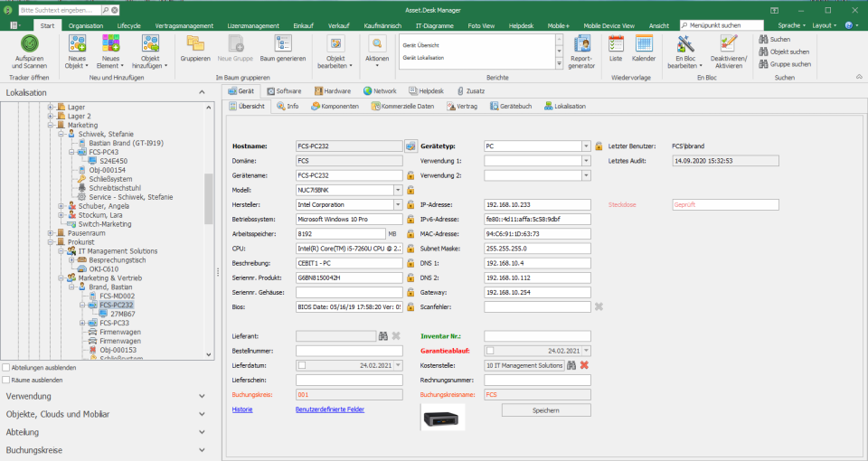The image size is (868, 461).
Task: Click the Inventar Nr. input field
Action: pyautogui.click(x=537, y=336)
